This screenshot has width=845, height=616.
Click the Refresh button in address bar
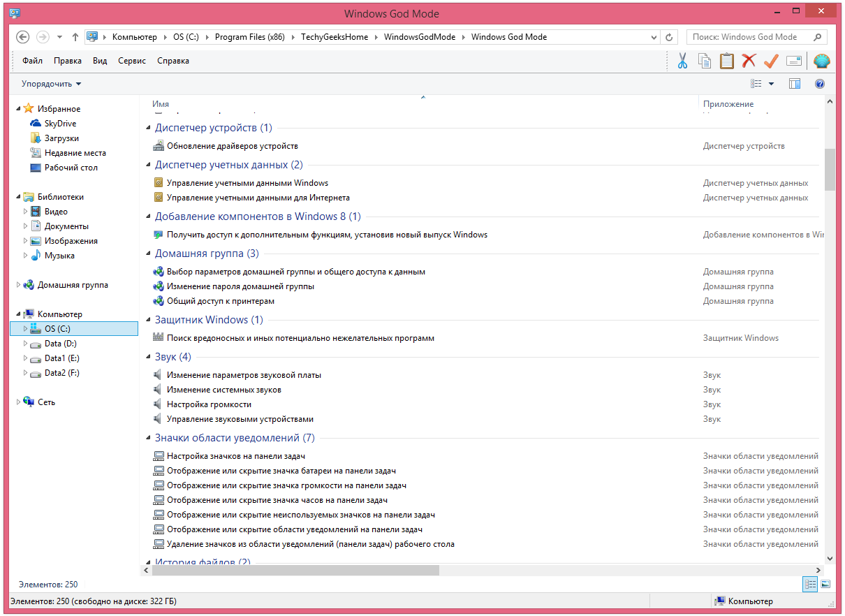670,37
